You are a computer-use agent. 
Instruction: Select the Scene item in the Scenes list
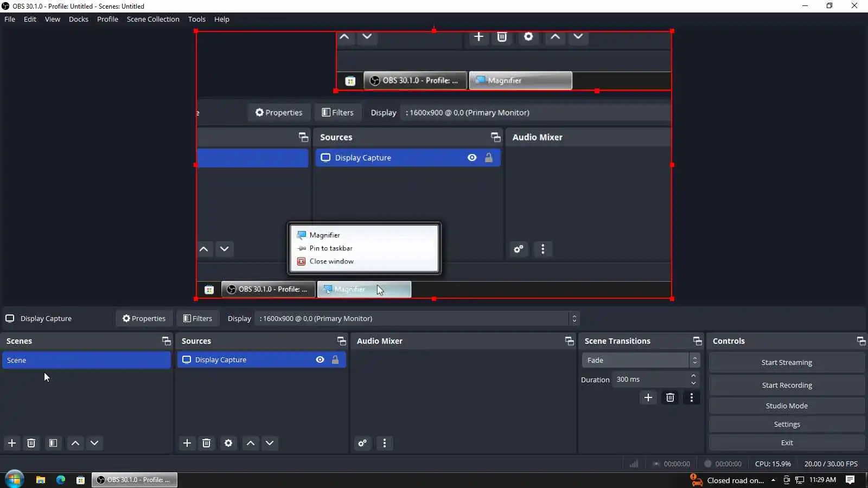86,360
